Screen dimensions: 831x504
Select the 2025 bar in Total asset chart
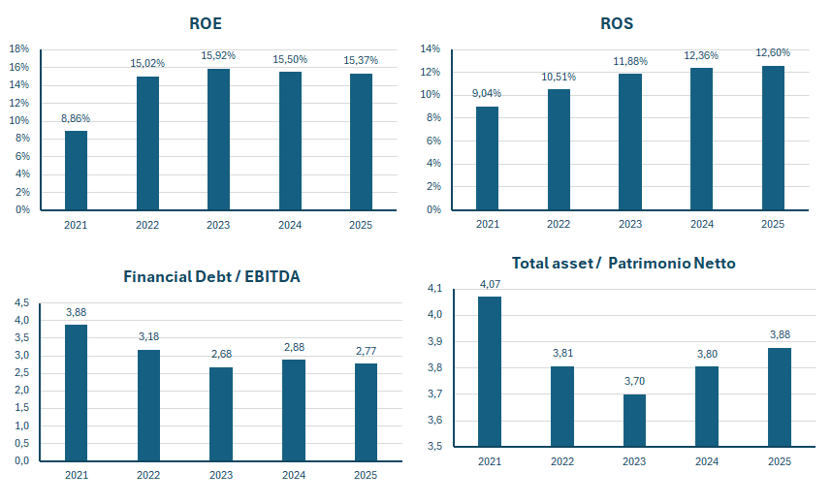[780, 397]
